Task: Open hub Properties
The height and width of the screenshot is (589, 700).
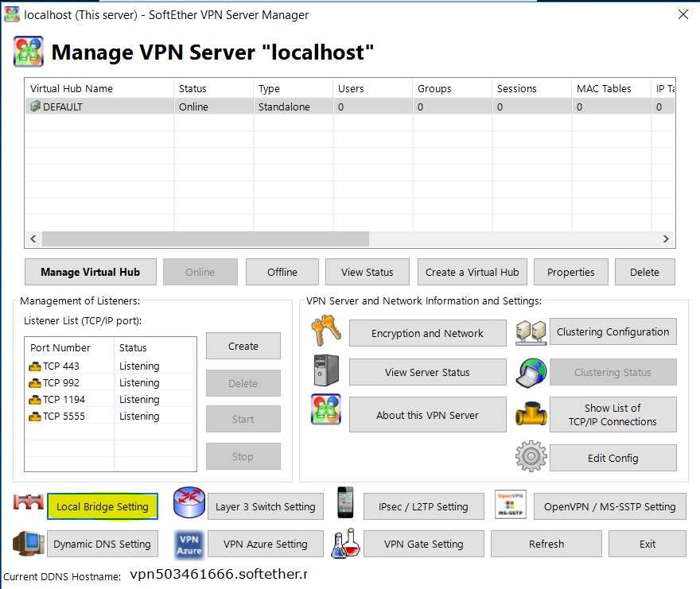Action: (570, 272)
